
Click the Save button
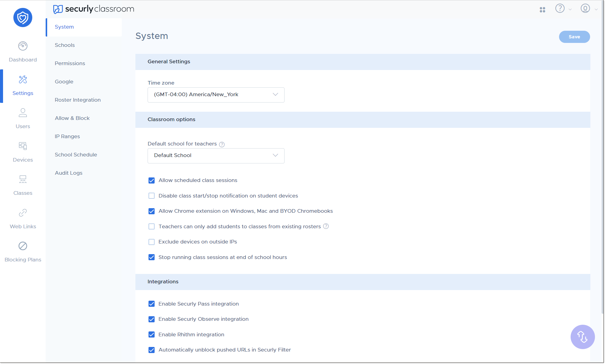(574, 36)
